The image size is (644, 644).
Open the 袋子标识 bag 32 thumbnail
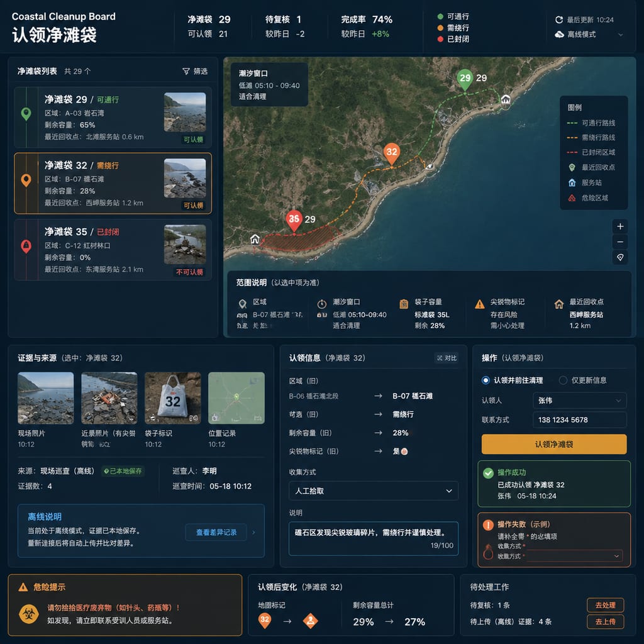(x=173, y=398)
